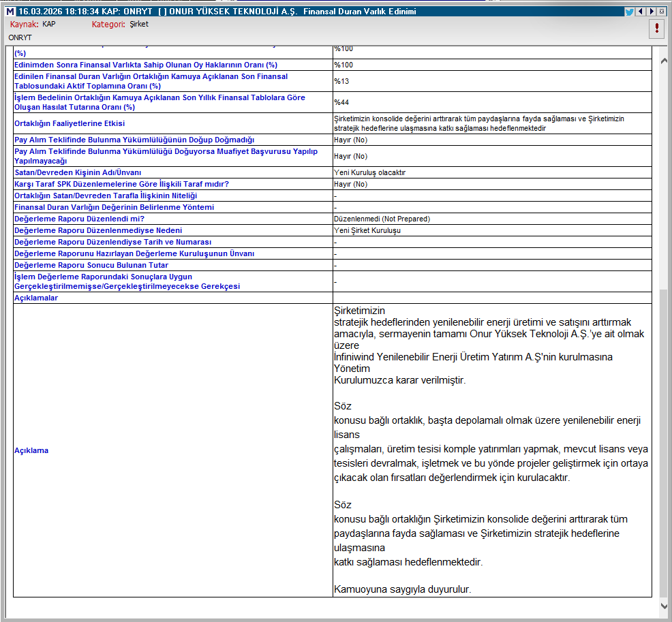Click 'Ortaklığın Satan/Devreden Tarafla İlişkinin Niteliği'
This screenshot has width=672, height=622.
tap(106, 196)
